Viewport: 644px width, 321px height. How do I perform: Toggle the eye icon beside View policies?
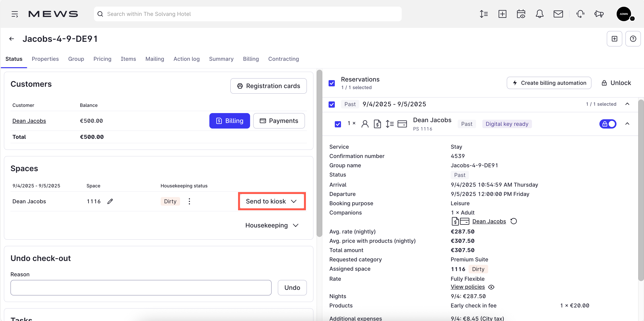pos(491,287)
